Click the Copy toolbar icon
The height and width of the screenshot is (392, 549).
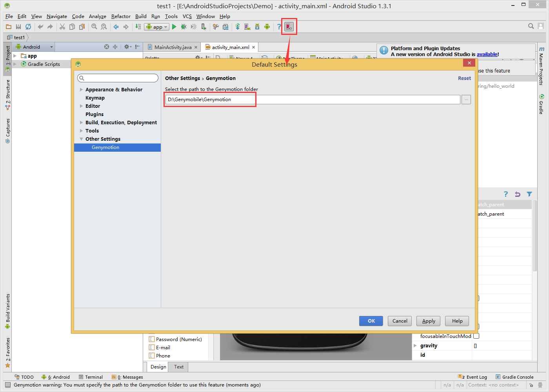(x=72, y=27)
